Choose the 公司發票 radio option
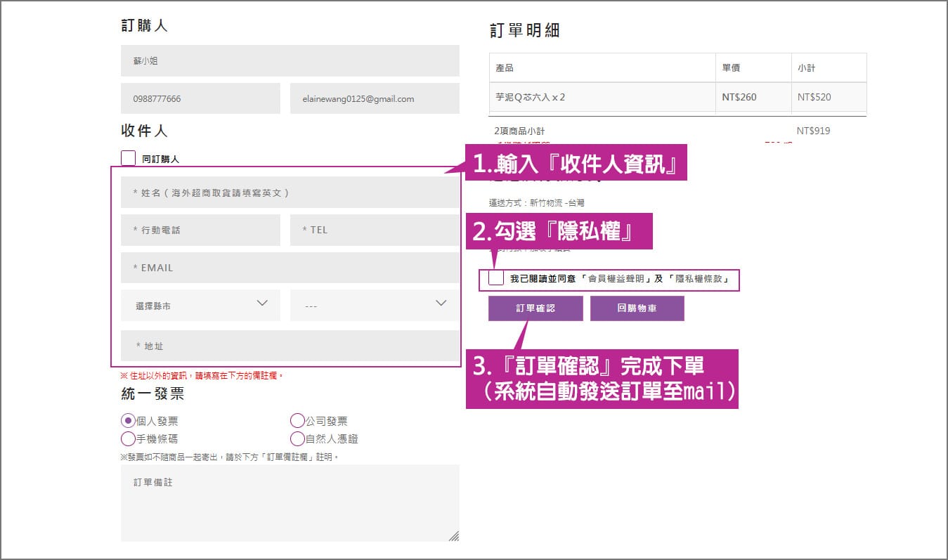The width and height of the screenshot is (948, 560). click(297, 421)
